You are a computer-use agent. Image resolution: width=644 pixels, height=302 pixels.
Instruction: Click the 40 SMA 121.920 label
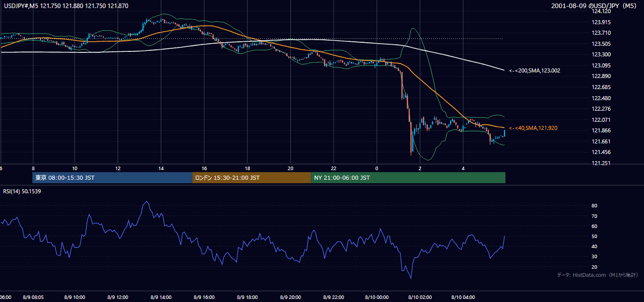point(533,128)
